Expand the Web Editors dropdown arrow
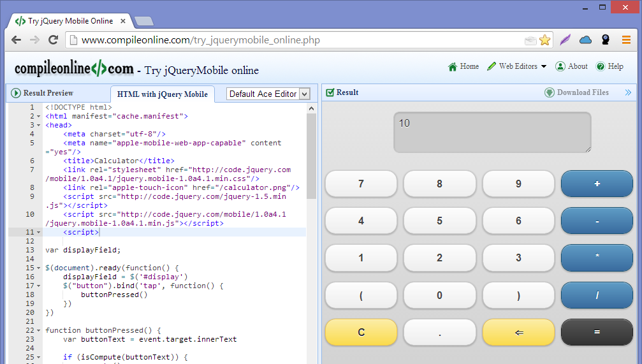This screenshot has width=642, height=364. (544, 66)
